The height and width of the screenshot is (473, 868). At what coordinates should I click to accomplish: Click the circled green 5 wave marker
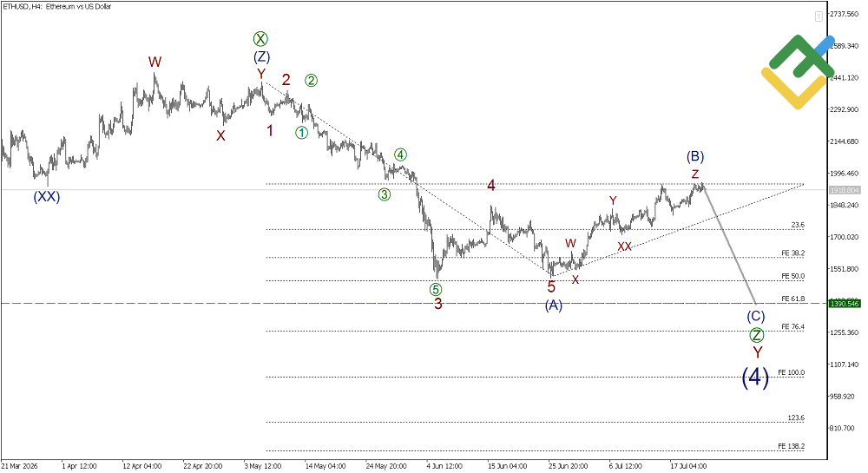[x=436, y=289]
